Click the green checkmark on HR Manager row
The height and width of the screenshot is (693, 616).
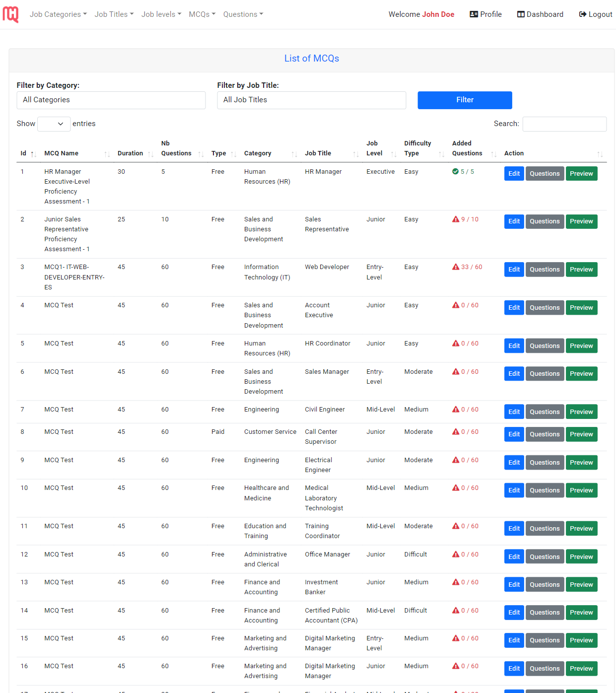pyautogui.click(x=456, y=171)
